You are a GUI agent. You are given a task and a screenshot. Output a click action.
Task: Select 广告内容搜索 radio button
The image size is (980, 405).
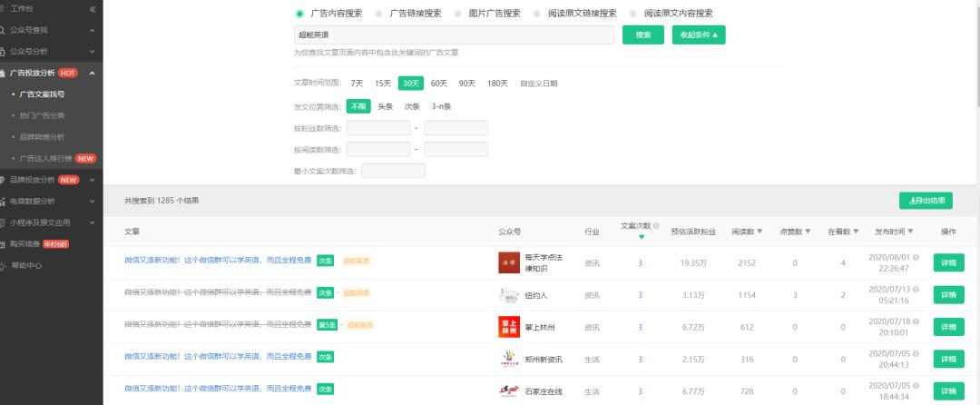[x=299, y=13]
